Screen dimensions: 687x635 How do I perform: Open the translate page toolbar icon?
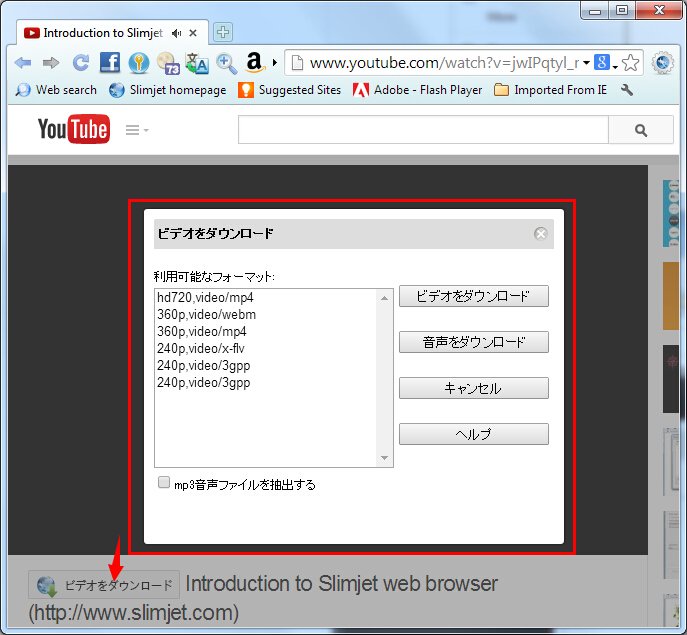click(x=197, y=63)
